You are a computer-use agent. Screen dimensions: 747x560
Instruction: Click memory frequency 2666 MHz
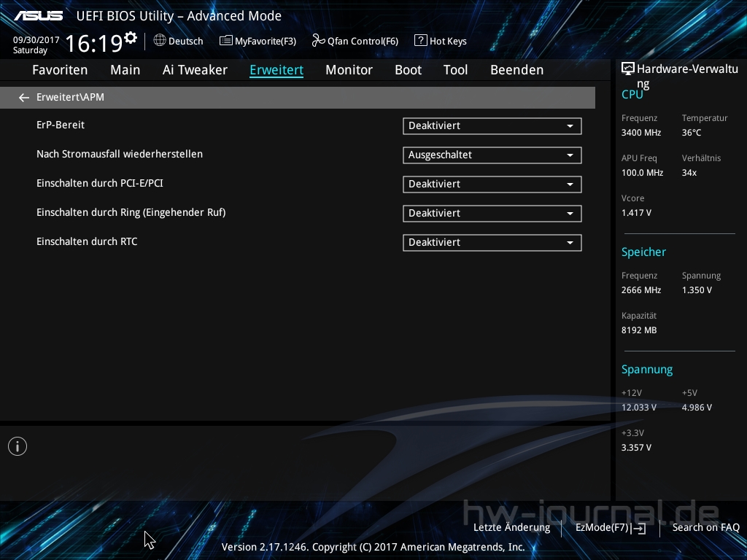(641, 290)
